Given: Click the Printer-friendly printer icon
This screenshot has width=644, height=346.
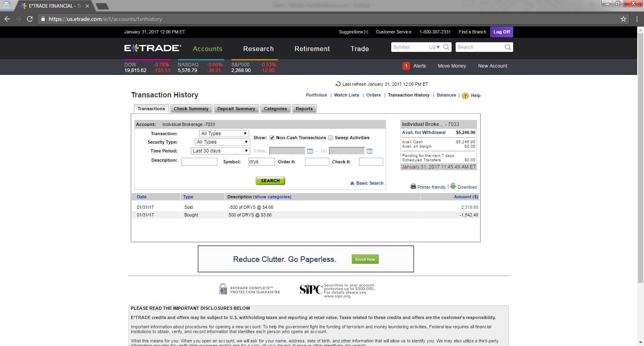Looking at the screenshot, I should 413,186.
